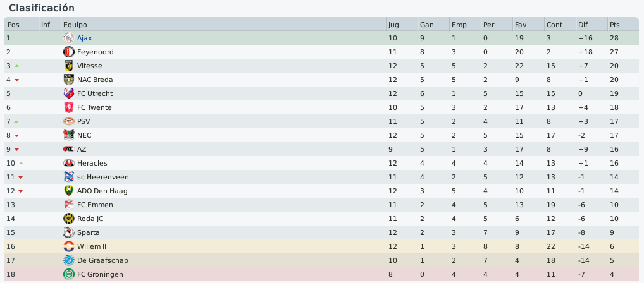Click the Inf column header

50,25
